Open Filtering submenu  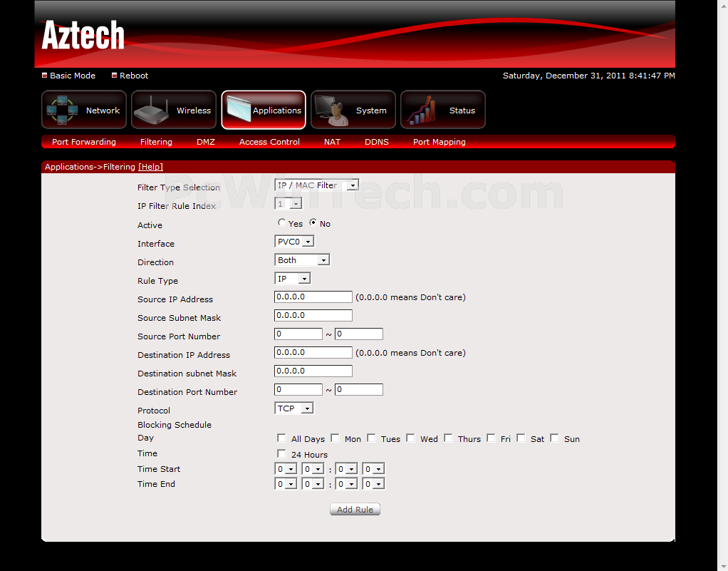[156, 142]
